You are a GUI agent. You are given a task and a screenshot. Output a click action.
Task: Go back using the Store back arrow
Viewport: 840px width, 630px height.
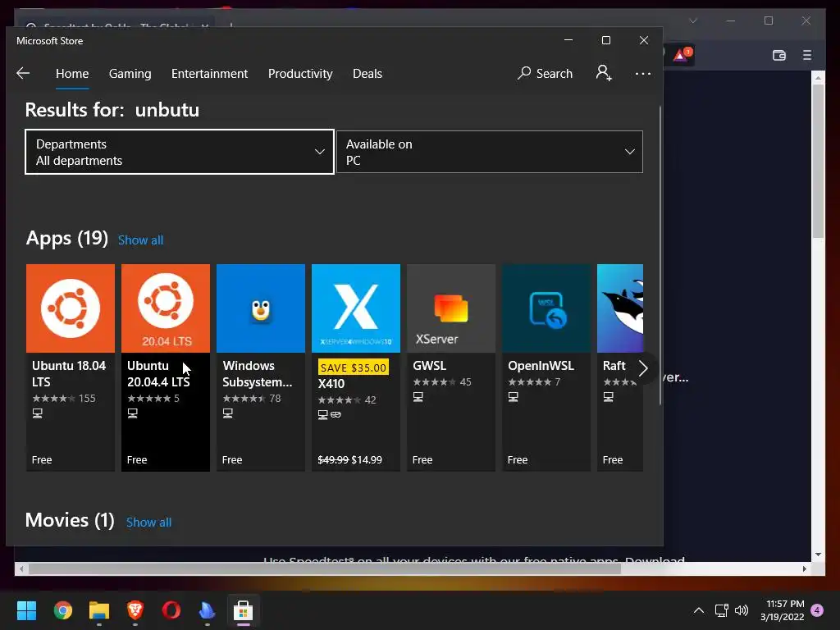pyautogui.click(x=23, y=73)
